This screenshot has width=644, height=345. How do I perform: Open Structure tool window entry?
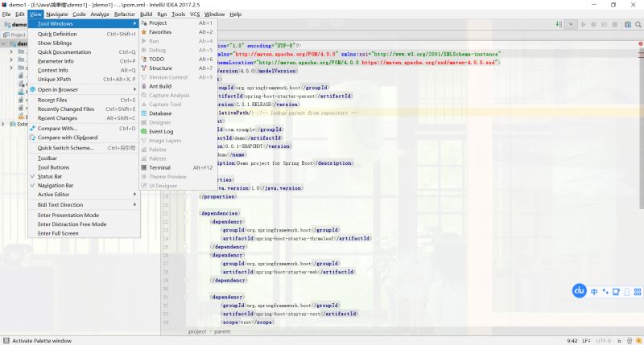(178, 68)
